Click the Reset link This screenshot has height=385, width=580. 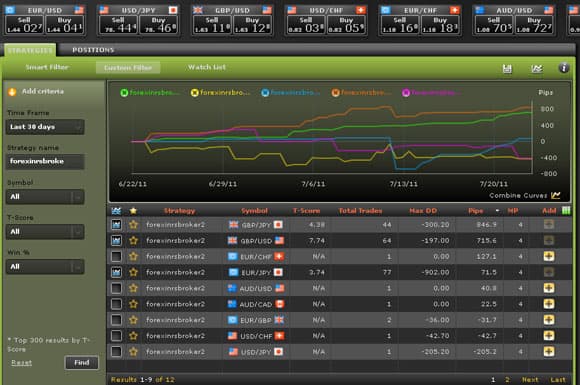click(x=21, y=363)
